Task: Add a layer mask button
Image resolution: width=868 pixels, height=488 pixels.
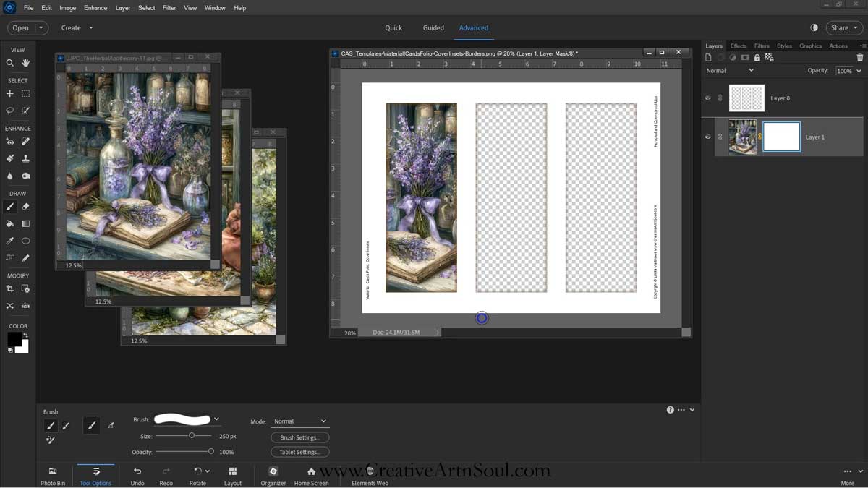Action: 745,57
